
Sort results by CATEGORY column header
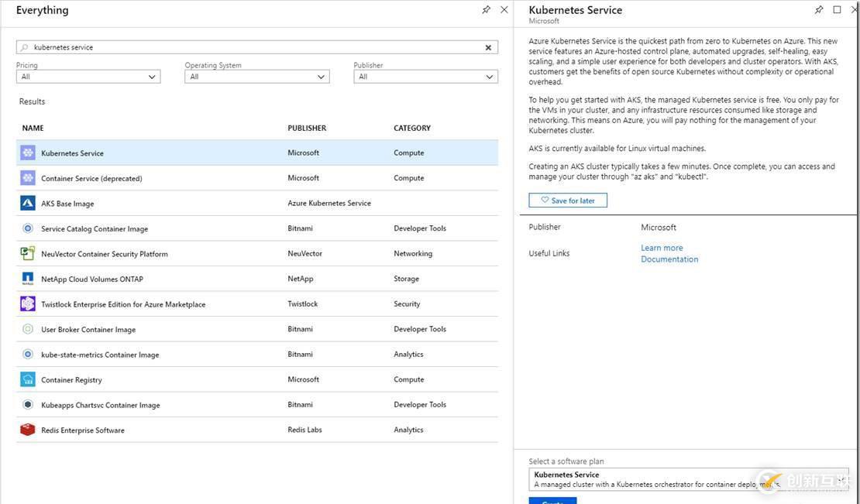coord(412,128)
